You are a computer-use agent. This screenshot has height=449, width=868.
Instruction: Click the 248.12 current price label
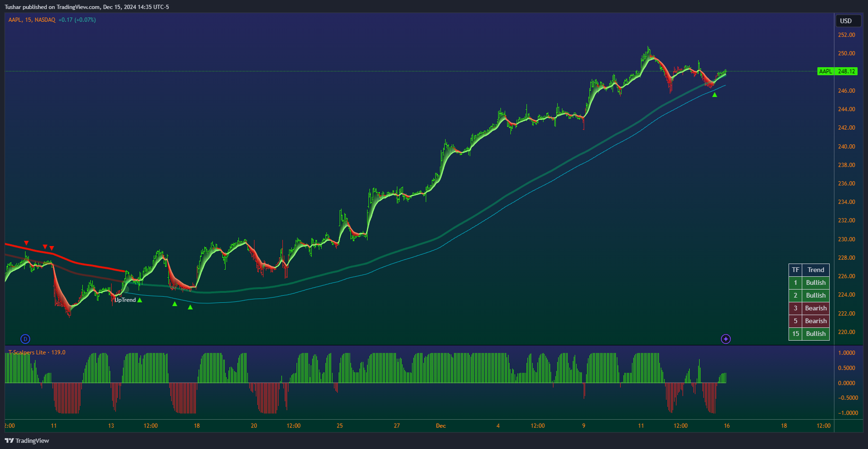click(x=846, y=71)
